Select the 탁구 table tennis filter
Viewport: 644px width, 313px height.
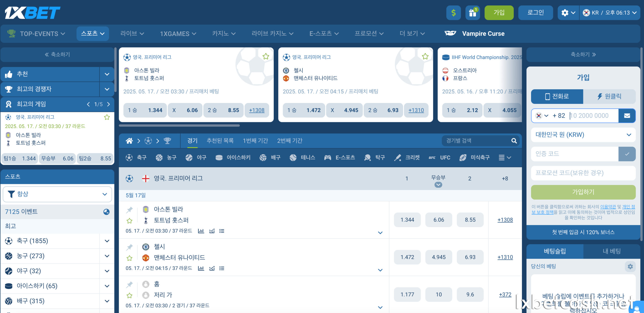coord(374,158)
